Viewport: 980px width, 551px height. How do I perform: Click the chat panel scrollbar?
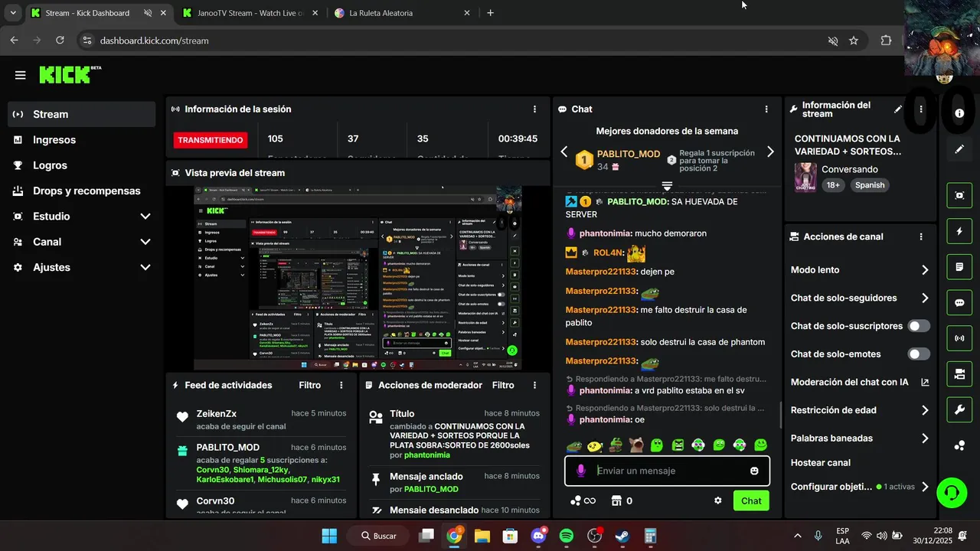tap(780, 416)
